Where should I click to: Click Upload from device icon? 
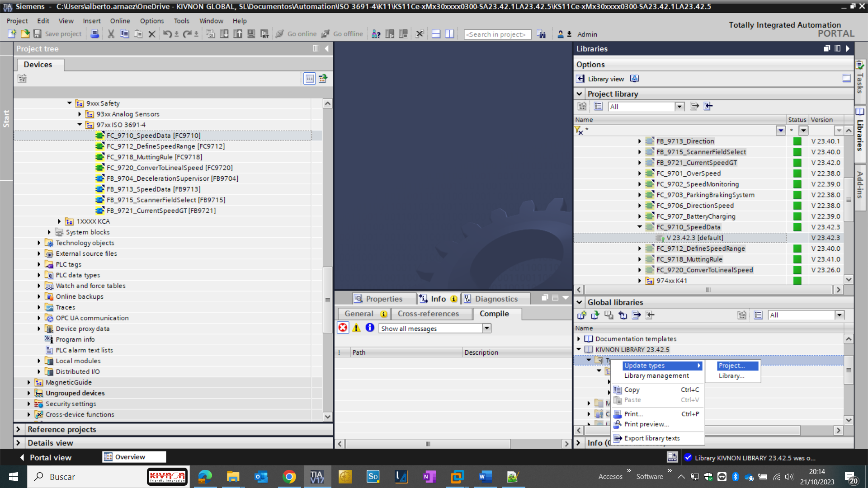(x=237, y=34)
